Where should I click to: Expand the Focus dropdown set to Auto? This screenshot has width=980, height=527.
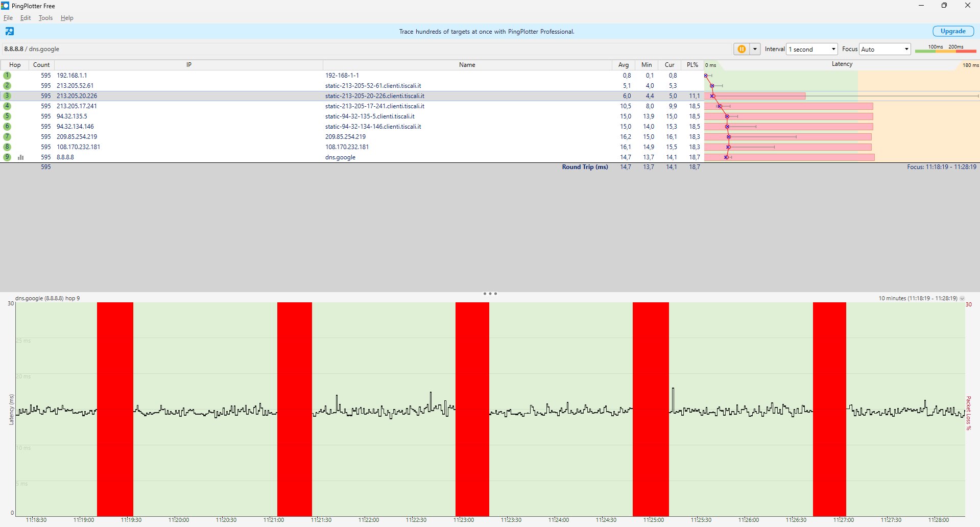pos(885,49)
